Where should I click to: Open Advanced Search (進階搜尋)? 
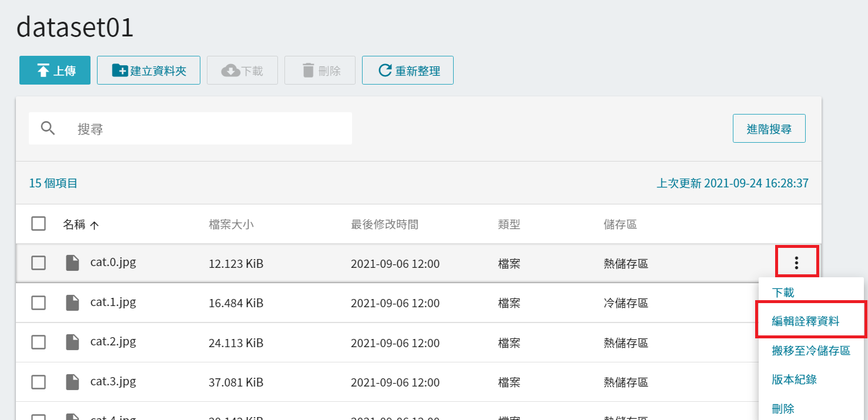coord(769,129)
